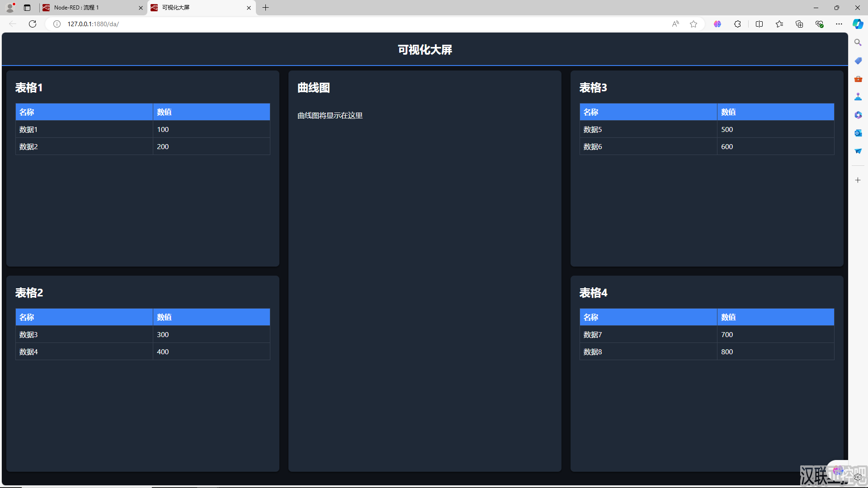Click the 数值 header in 表格1
The width and height of the screenshot is (868, 488).
(x=212, y=112)
